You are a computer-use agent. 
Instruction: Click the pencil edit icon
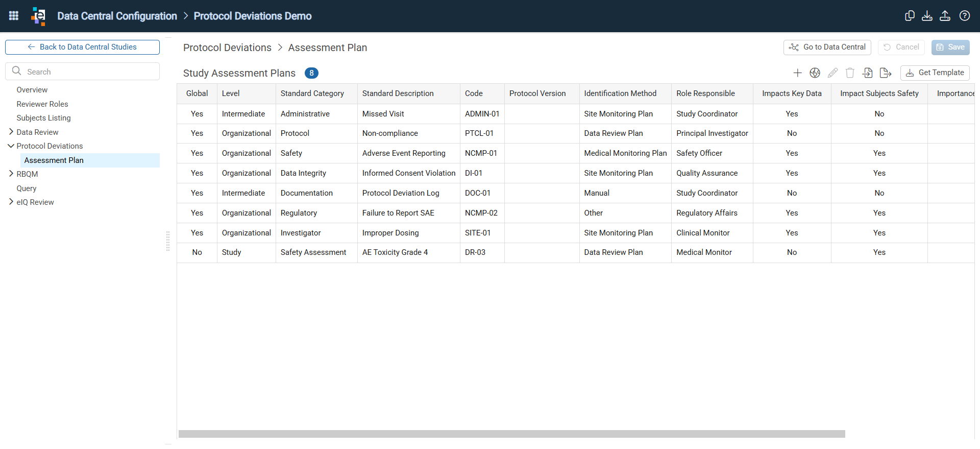(x=832, y=73)
